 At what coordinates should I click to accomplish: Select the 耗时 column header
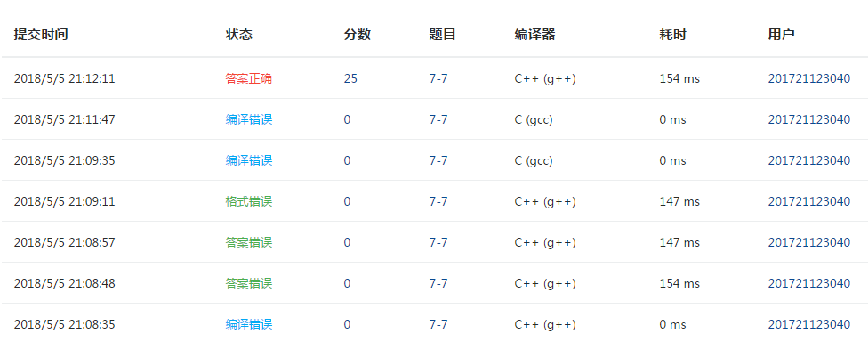672,35
